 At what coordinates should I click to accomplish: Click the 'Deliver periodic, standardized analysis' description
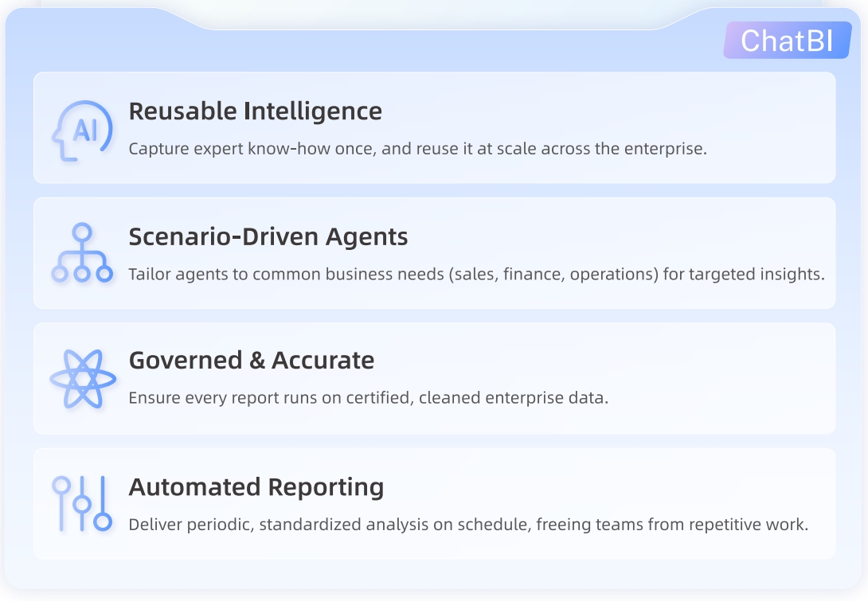[x=468, y=524]
